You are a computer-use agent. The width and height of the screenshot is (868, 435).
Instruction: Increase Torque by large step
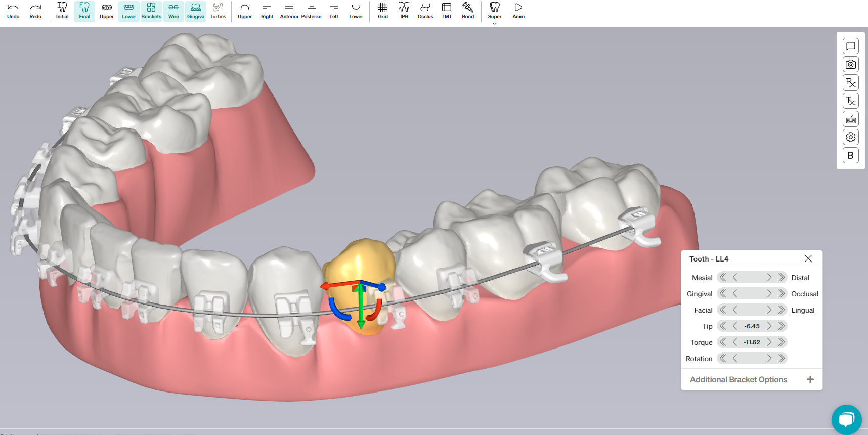(782, 342)
